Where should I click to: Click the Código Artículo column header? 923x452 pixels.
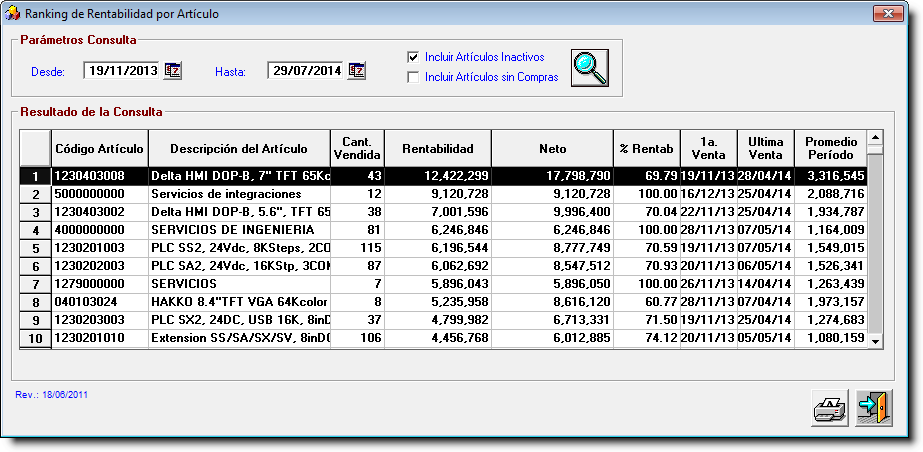point(99,148)
